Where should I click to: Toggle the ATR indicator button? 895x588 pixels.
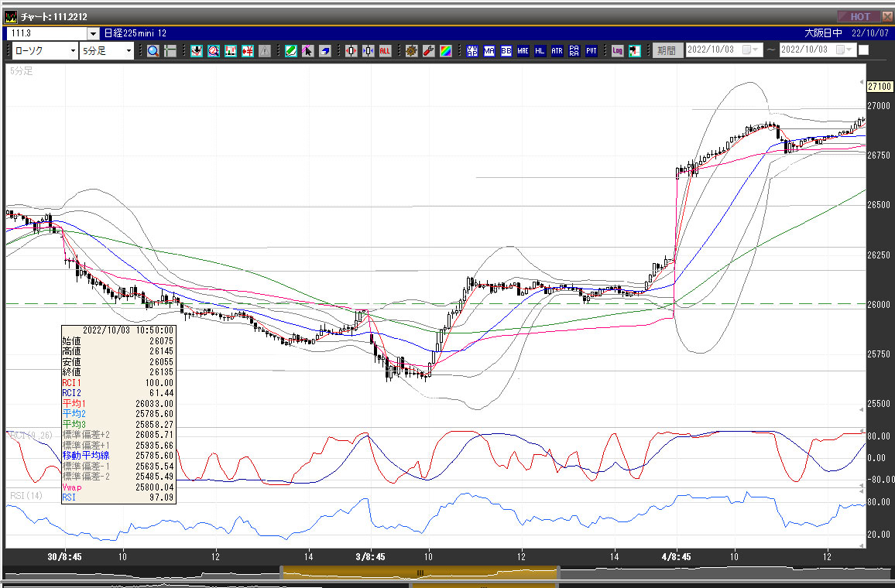pos(557,51)
